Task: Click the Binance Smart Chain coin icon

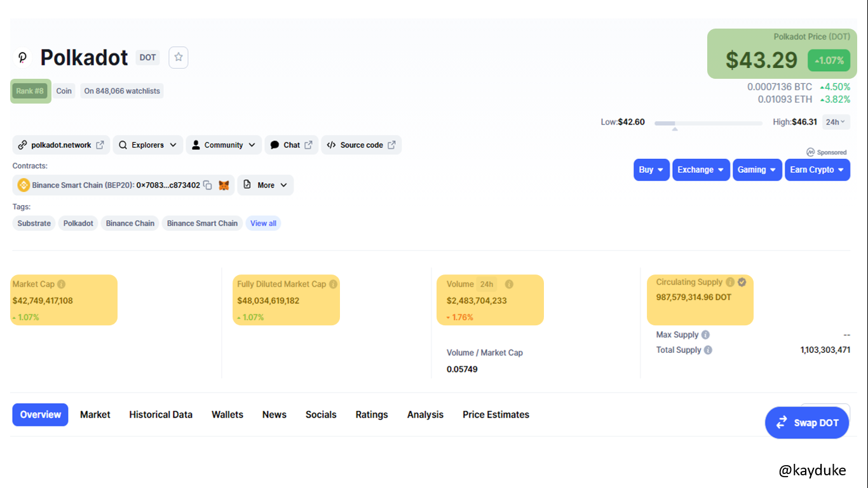Action: 24,185
